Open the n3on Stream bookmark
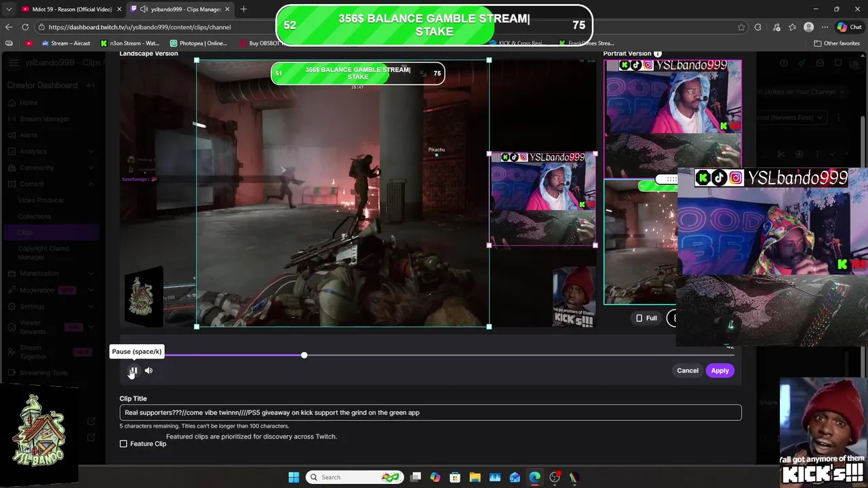The width and height of the screenshot is (868, 488). (130, 43)
